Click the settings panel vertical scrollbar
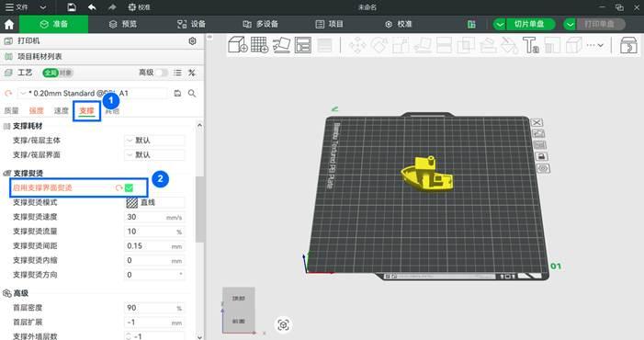 point(199,210)
